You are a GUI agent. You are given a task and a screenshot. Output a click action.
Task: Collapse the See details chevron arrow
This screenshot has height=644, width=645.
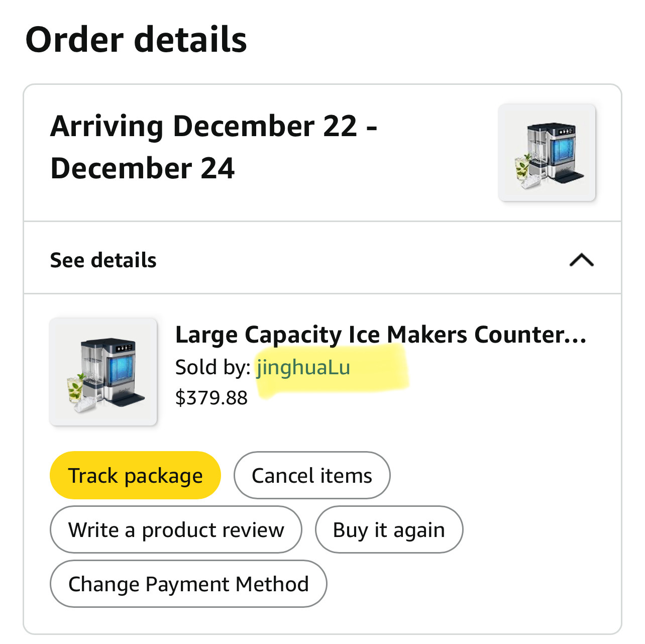(x=581, y=260)
